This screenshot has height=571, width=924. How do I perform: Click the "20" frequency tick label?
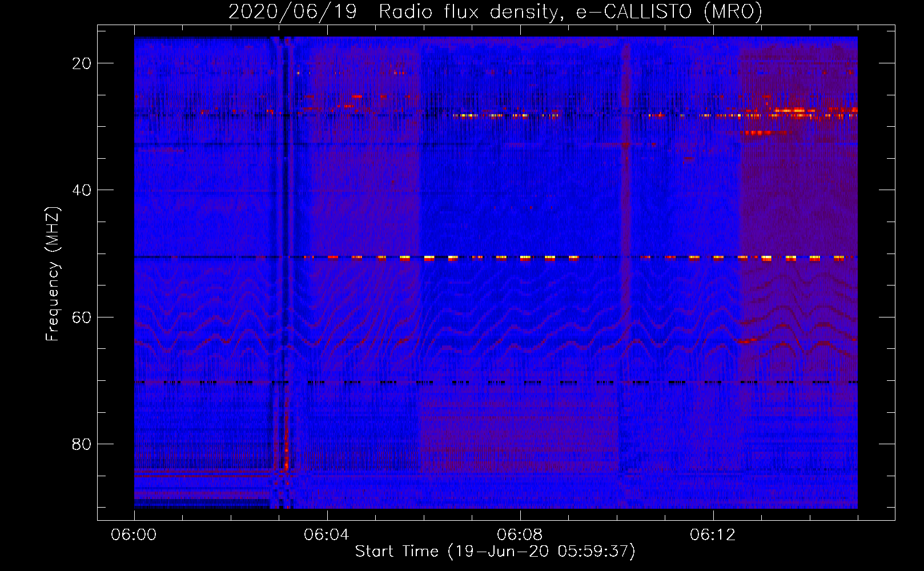[82, 63]
